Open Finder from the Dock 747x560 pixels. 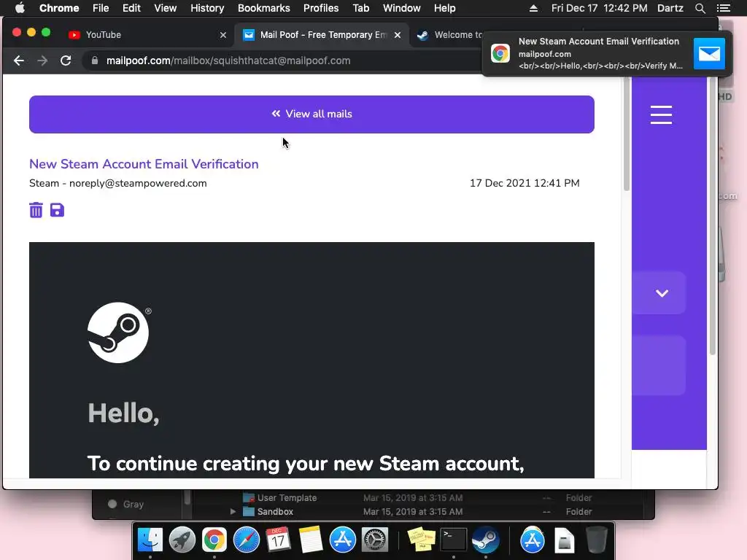click(x=150, y=540)
